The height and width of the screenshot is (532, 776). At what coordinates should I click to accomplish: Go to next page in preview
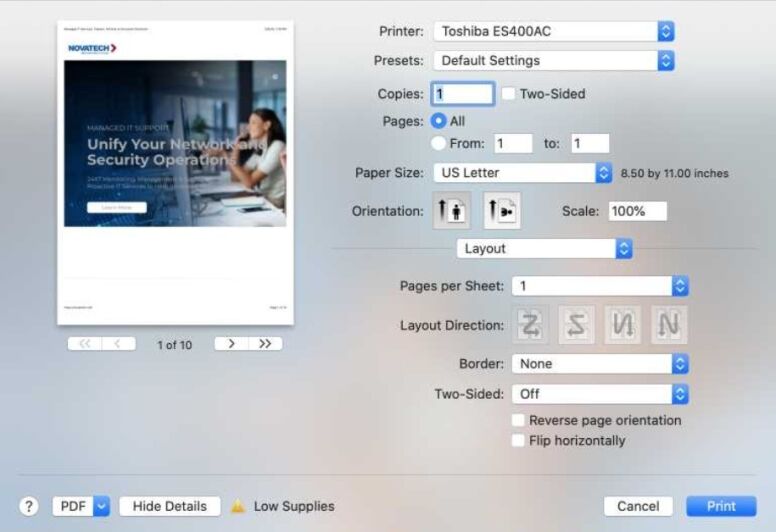click(231, 344)
